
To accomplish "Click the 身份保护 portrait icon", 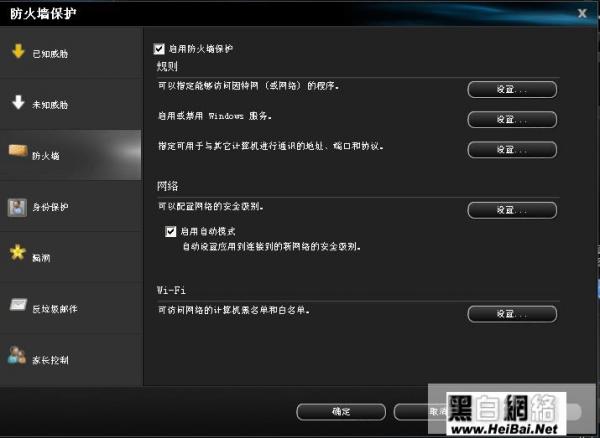I will coord(17,207).
